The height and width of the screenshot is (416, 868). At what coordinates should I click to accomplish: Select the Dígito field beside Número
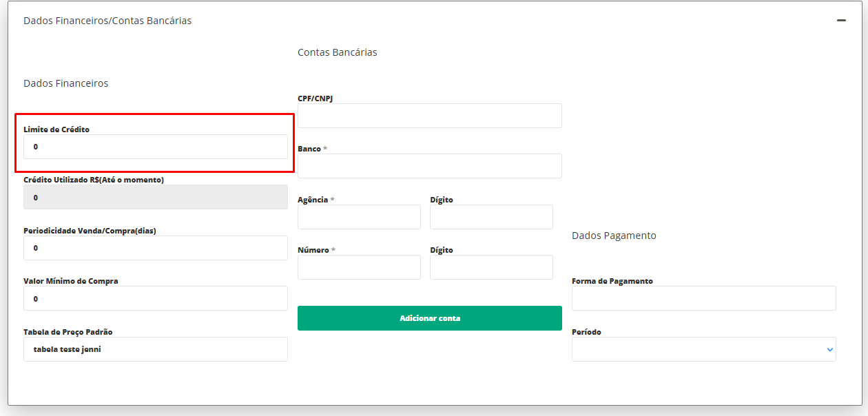coord(491,267)
